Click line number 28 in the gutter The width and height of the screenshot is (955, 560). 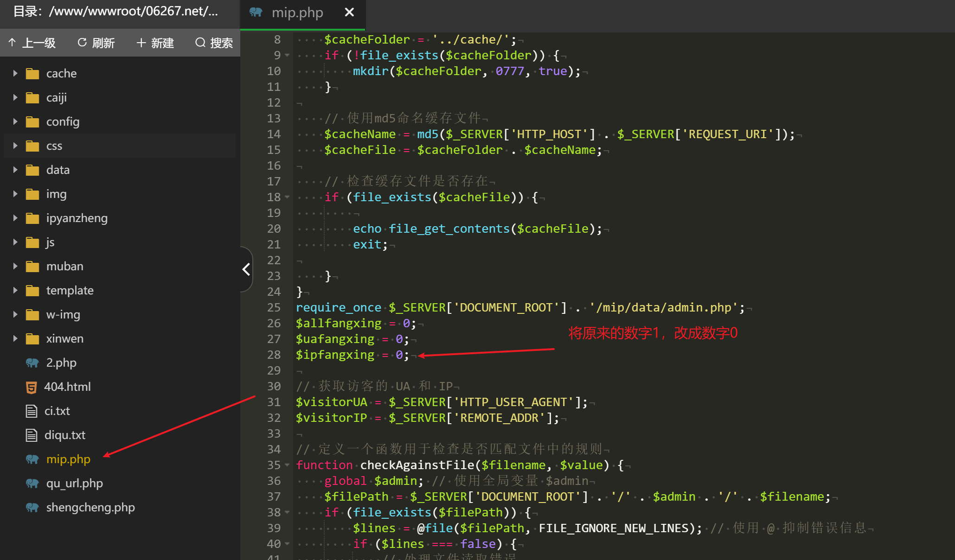pos(274,355)
